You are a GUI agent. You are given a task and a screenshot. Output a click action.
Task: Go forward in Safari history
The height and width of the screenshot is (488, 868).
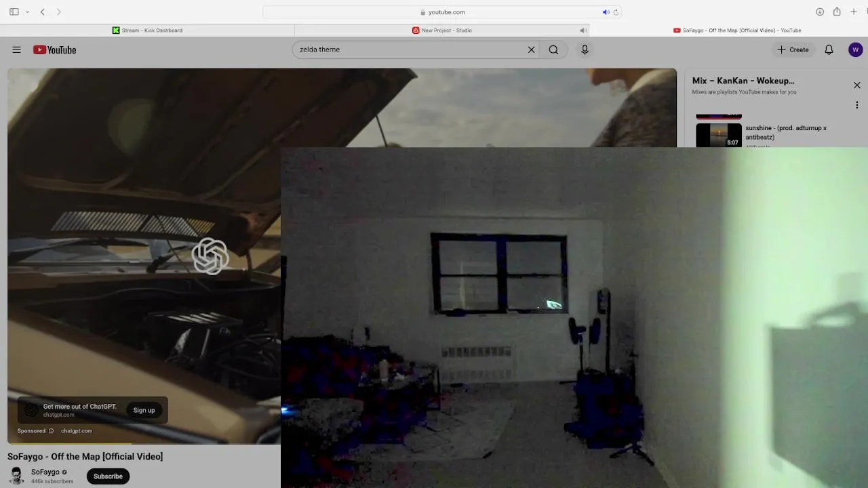click(59, 12)
